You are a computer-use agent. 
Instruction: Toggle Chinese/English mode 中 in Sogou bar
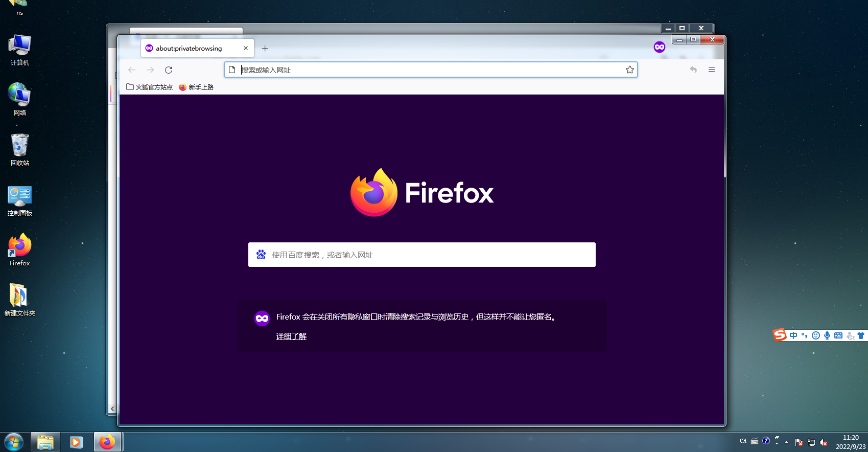(x=793, y=335)
